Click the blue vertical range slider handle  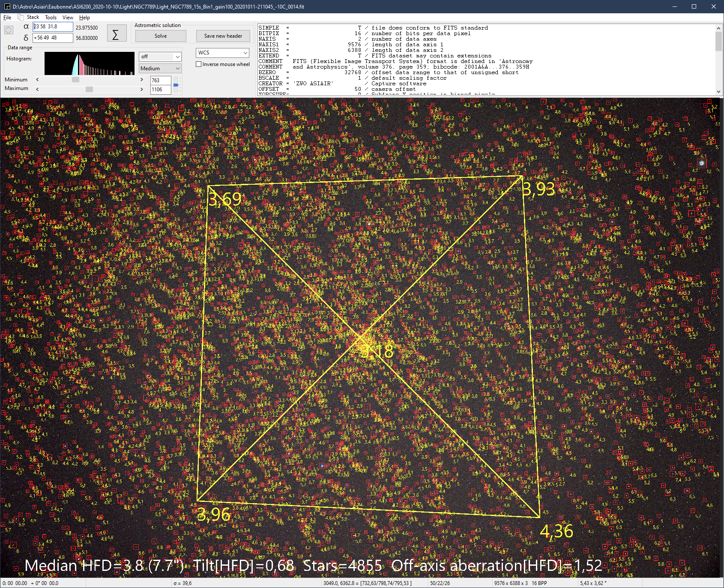tap(176, 85)
